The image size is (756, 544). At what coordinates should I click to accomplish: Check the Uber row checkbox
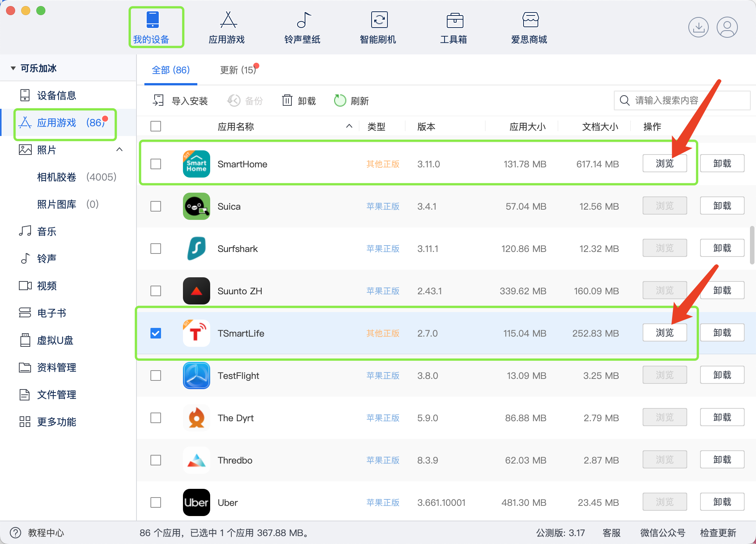pos(156,502)
